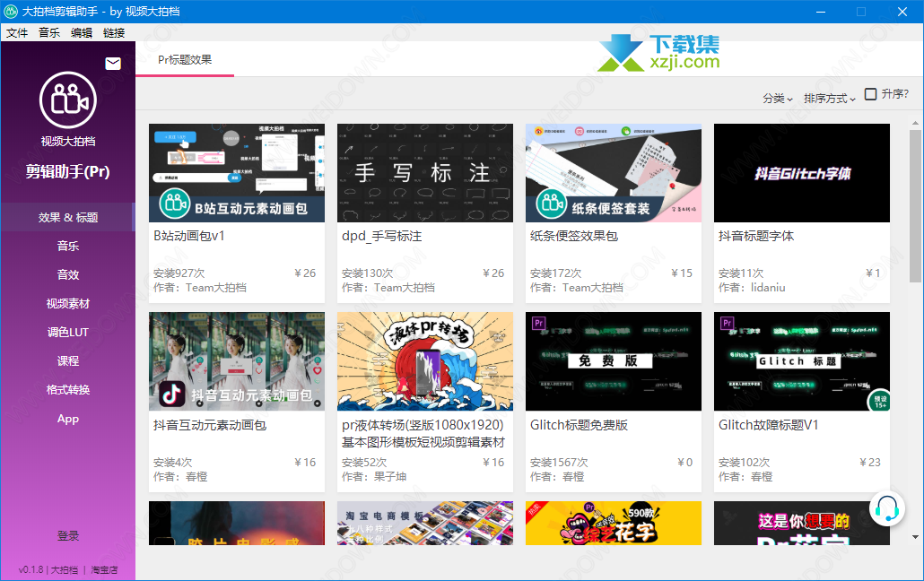Click the 剪辑助手(Pr) sidebar heading
This screenshot has height=581, width=924.
68,171
